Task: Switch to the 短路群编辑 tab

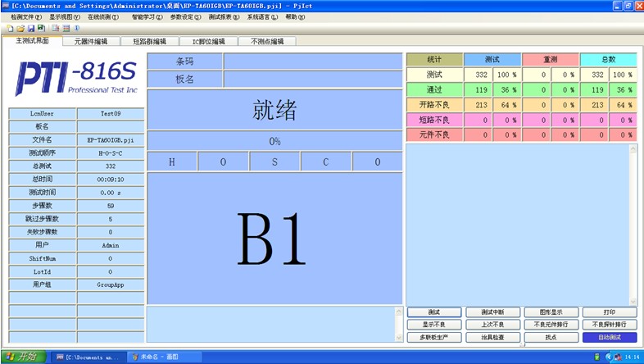Action: tap(149, 41)
